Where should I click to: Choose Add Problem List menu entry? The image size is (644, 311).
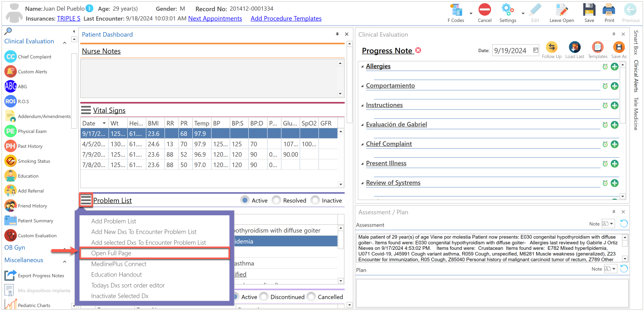tap(114, 221)
